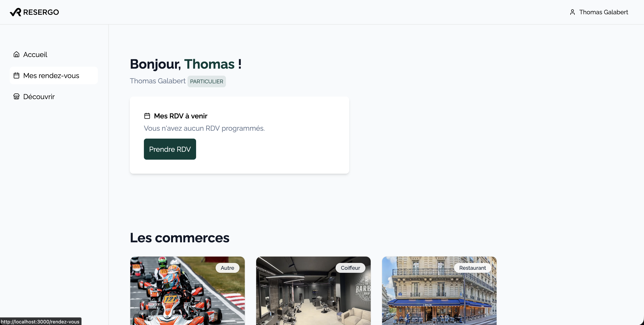The height and width of the screenshot is (325, 644).
Task: Click the home icon beside Accueil
Action: coord(16,55)
